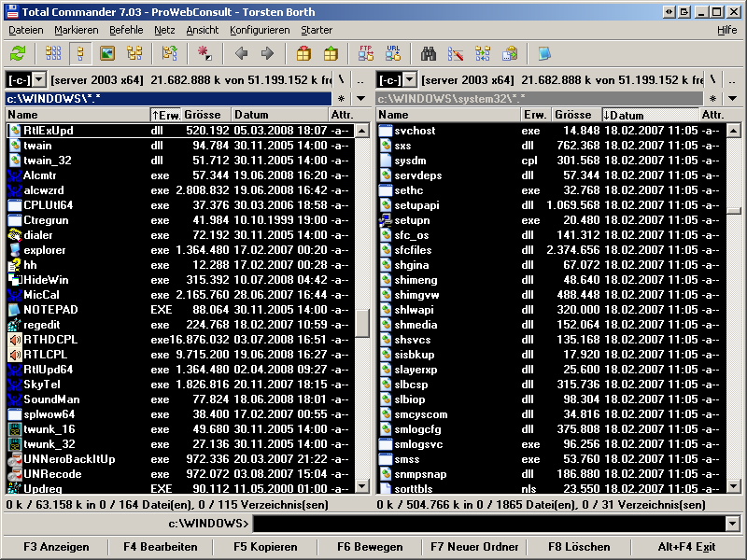Click the command line input field
The image size is (747, 560).
pyautogui.click(x=489, y=524)
